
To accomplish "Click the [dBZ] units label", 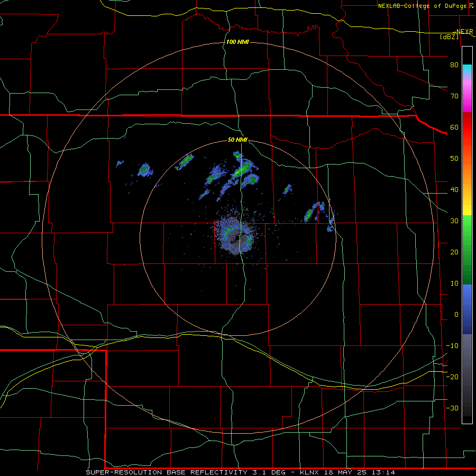I will [449, 36].
